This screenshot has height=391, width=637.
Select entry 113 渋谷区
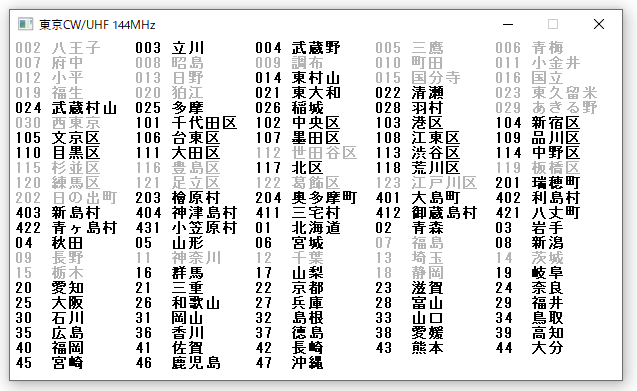[x=418, y=153]
